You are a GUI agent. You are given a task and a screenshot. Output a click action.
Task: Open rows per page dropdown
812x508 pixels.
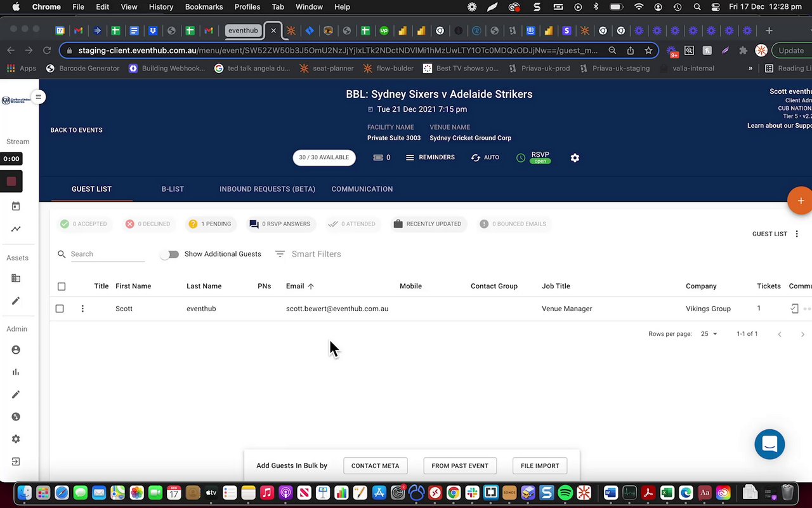[709, 334]
